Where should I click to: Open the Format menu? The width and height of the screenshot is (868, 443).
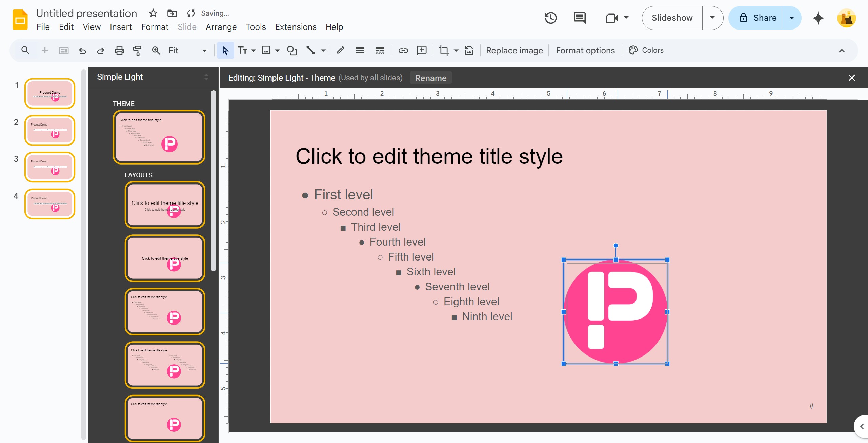[x=155, y=27]
